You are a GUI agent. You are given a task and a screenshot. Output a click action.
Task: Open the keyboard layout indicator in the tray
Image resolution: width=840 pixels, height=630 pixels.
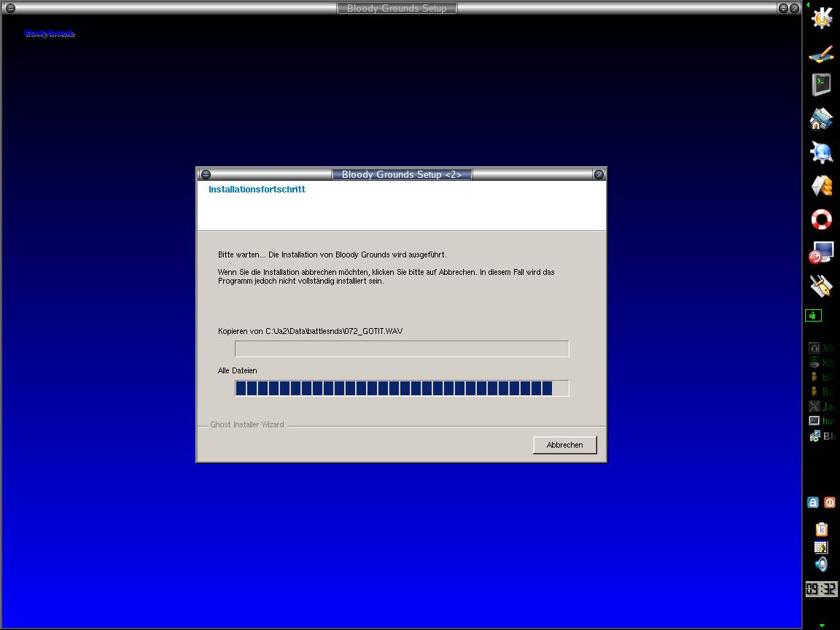pos(821,547)
